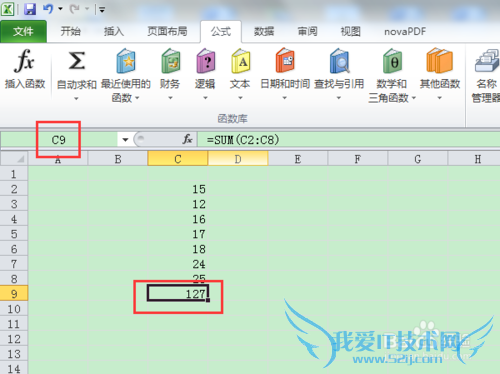
Task: Switch to the View tab
Action: pyautogui.click(x=350, y=31)
